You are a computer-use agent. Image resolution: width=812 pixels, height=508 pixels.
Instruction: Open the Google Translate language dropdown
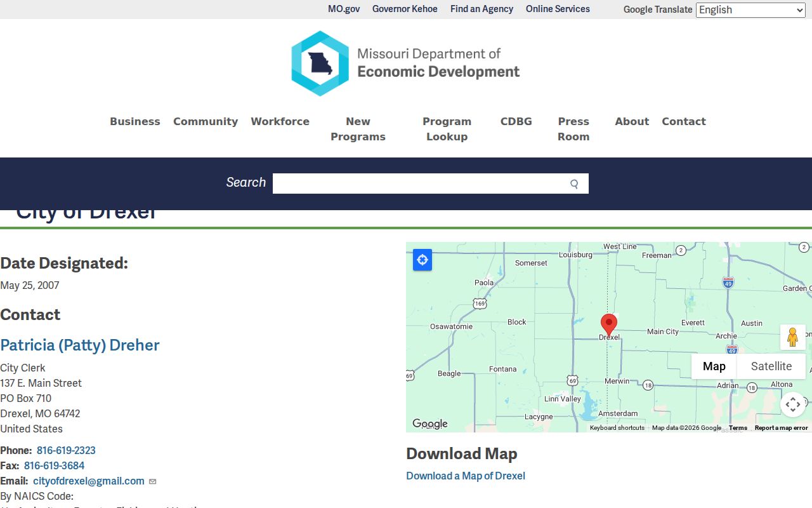751,10
